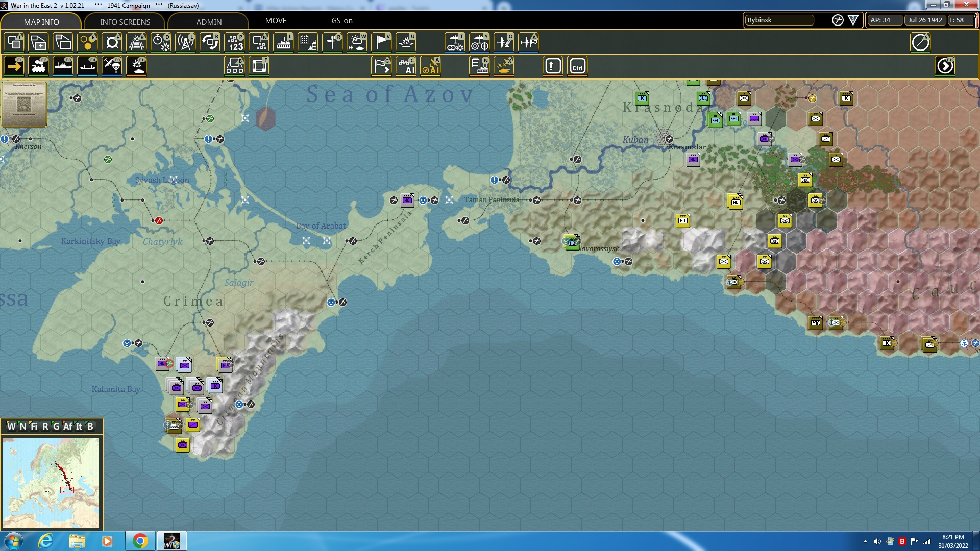Toggle hex grid overlay icon (E)
The image size is (980, 551).
click(87, 42)
